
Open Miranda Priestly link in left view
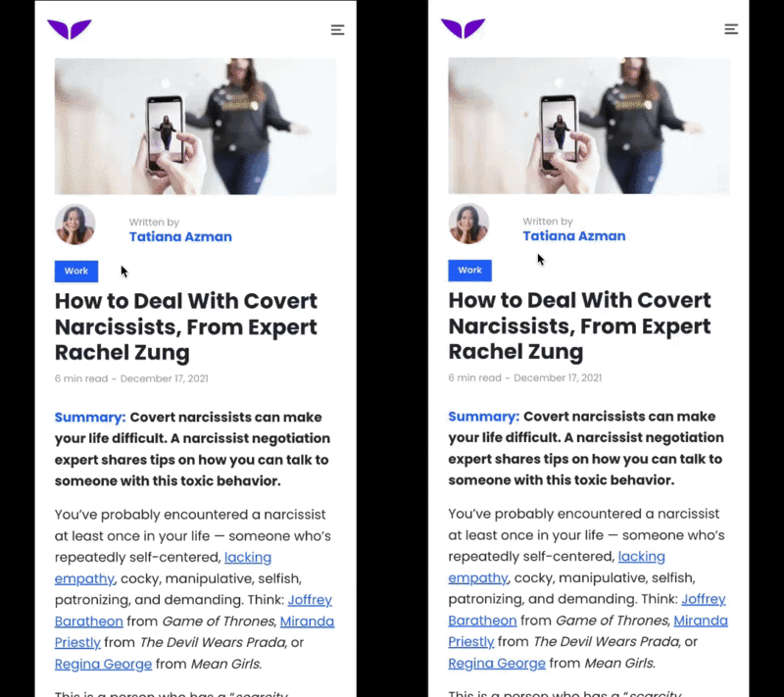point(307,621)
